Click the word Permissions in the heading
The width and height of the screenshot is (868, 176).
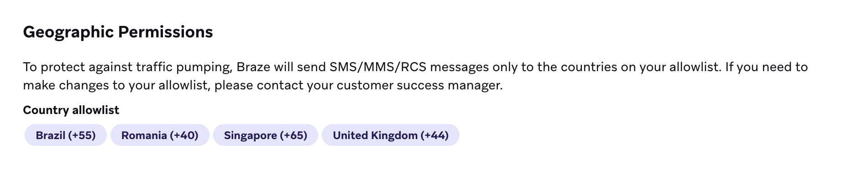coord(166,32)
